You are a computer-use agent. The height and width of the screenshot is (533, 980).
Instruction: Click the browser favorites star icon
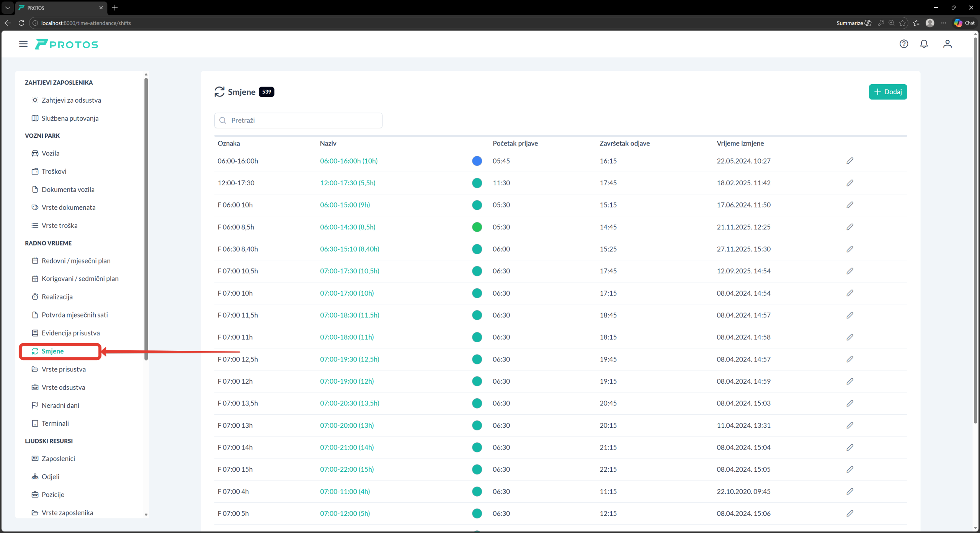coord(902,23)
